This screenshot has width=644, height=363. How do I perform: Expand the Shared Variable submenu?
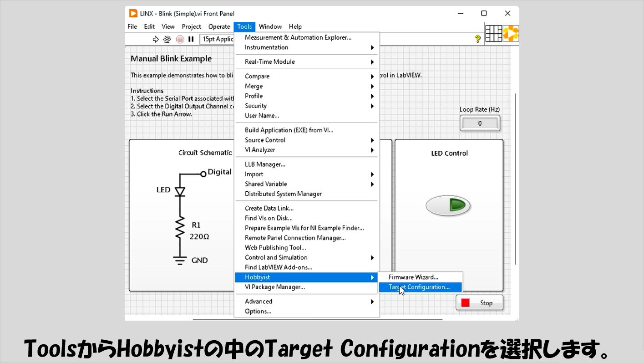[306, 184]
